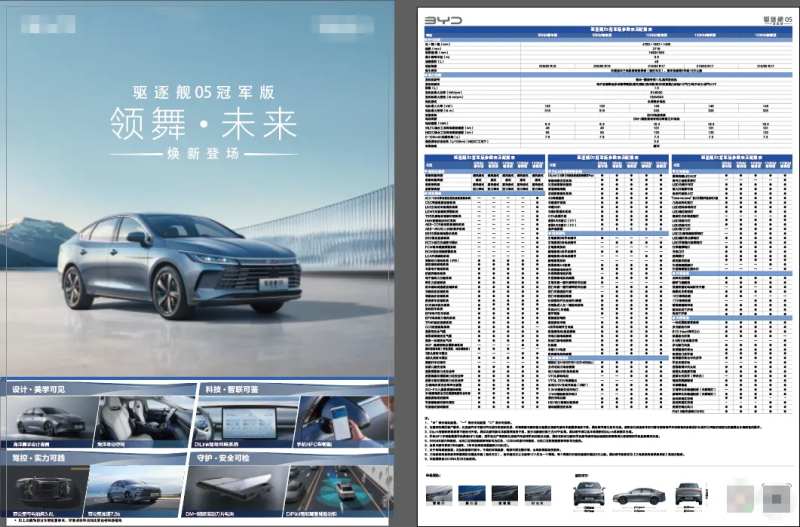Viewport: 800px width, 527px height.
Task: Open the phone NFC key thumbnail
Action: coord(338,420)
